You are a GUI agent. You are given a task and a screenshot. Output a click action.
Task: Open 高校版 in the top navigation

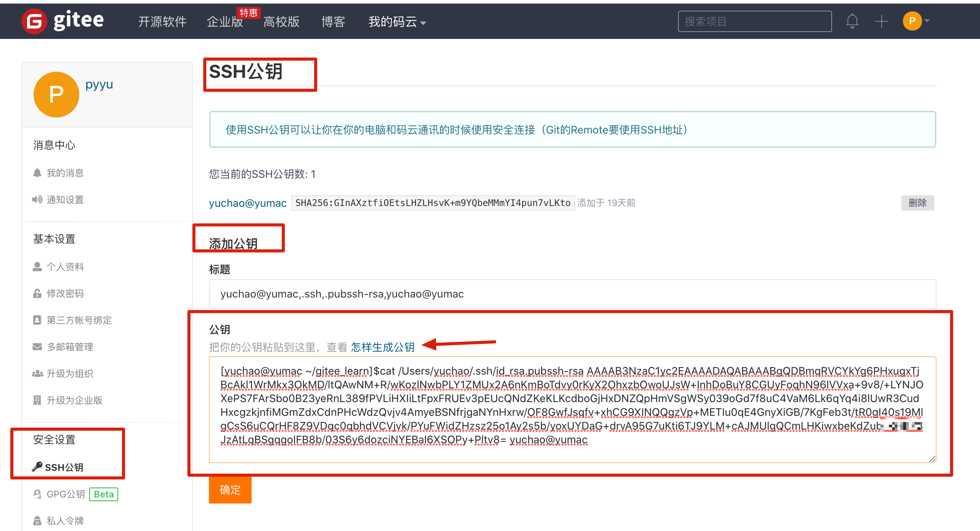(281, 22)
